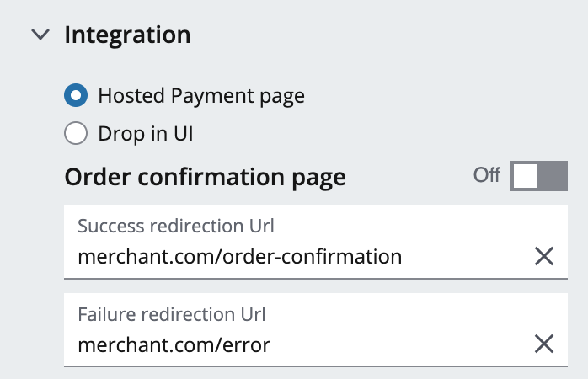Image resolution: width=588 pixels, height=379 pixels.
Task: Click the merchant.com/order-confirmation text
Action: (x=239, y=256)
